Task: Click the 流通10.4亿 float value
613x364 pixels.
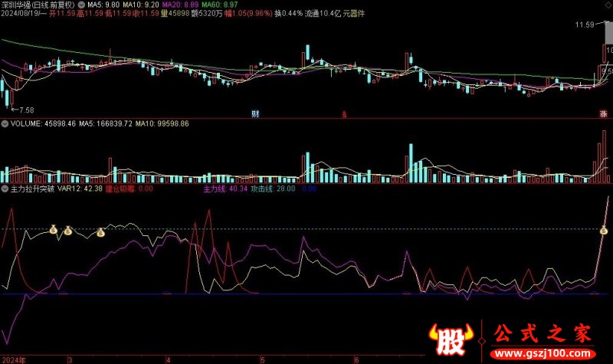Action: (x=323, y=14)
